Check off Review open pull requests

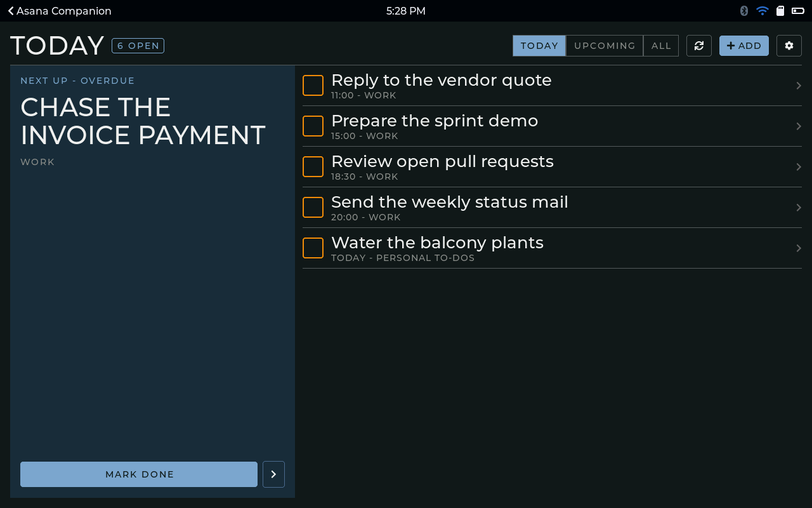pos(313,166)
